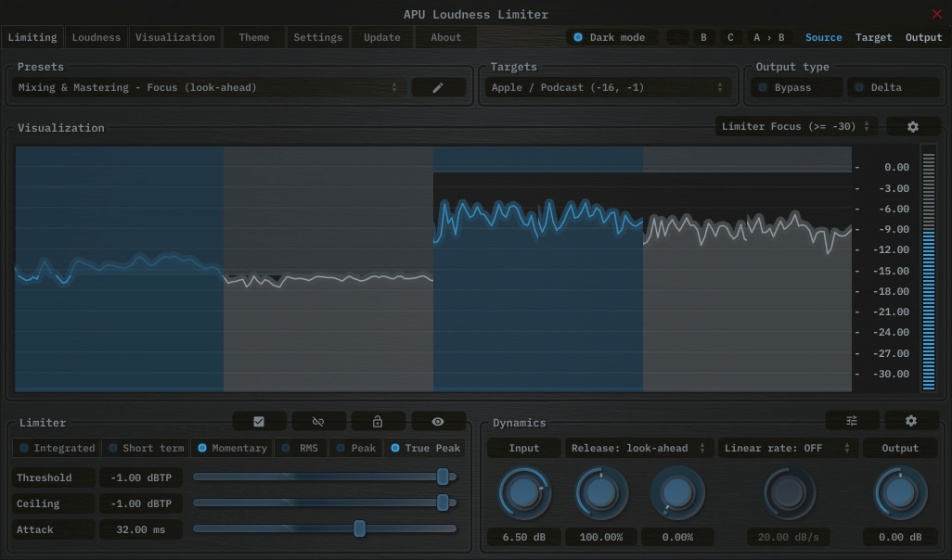Open the Limiter Focus dropdown
952x560 pixels.
click(795, 126)
